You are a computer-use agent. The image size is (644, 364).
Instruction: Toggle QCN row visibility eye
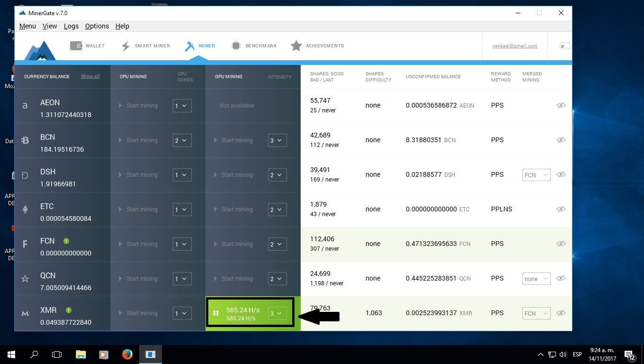pyautogui.click(x=561, y=278)
